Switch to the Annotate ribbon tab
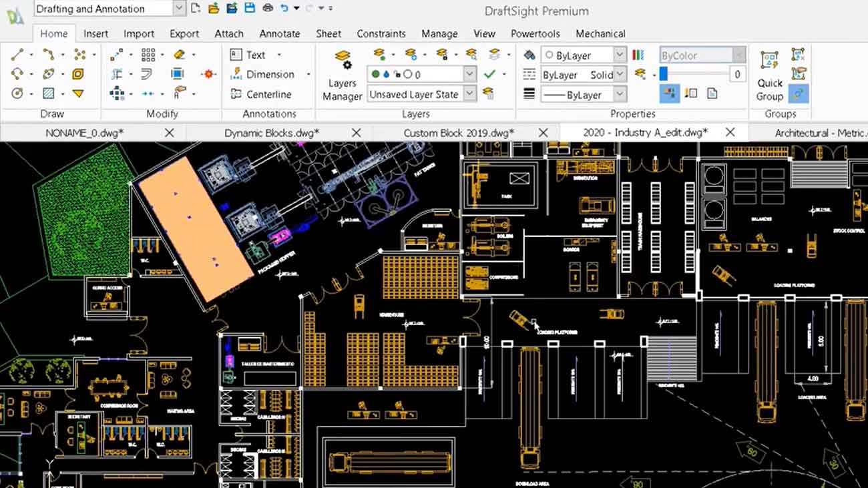The height and width of the screenshot is (488, 868). 280,33
